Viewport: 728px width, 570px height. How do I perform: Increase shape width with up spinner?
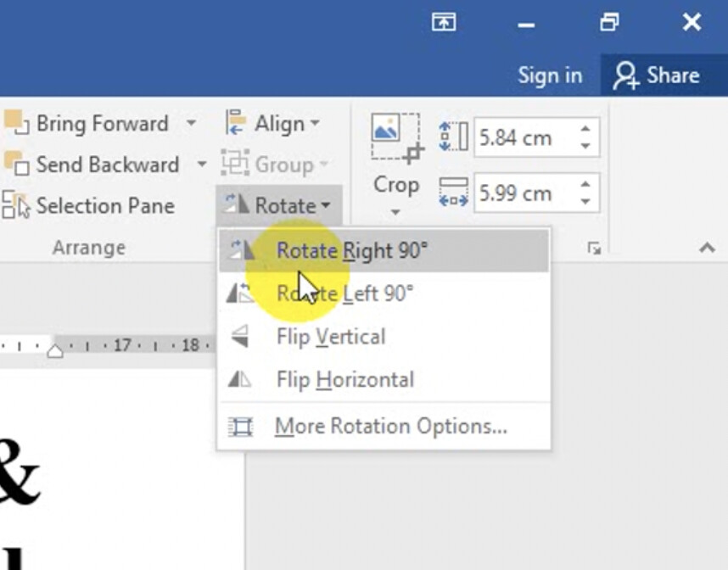pos(585,184)
